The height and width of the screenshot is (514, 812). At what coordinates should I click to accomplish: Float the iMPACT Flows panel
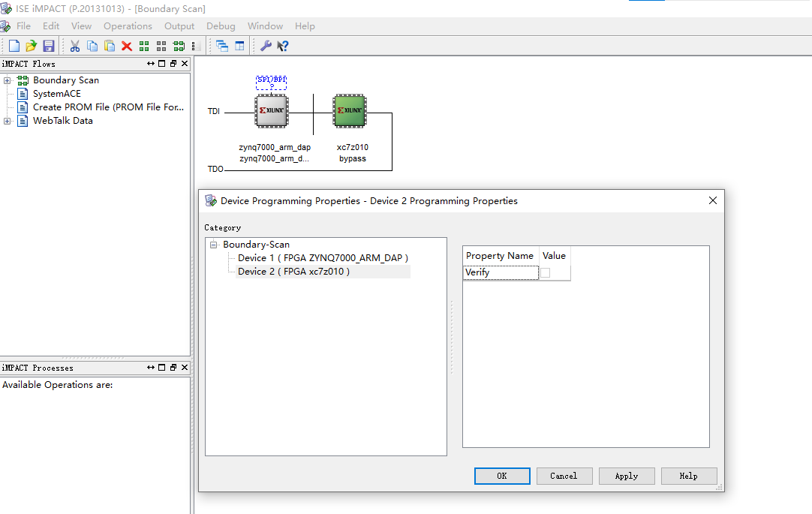pos(173,64)
